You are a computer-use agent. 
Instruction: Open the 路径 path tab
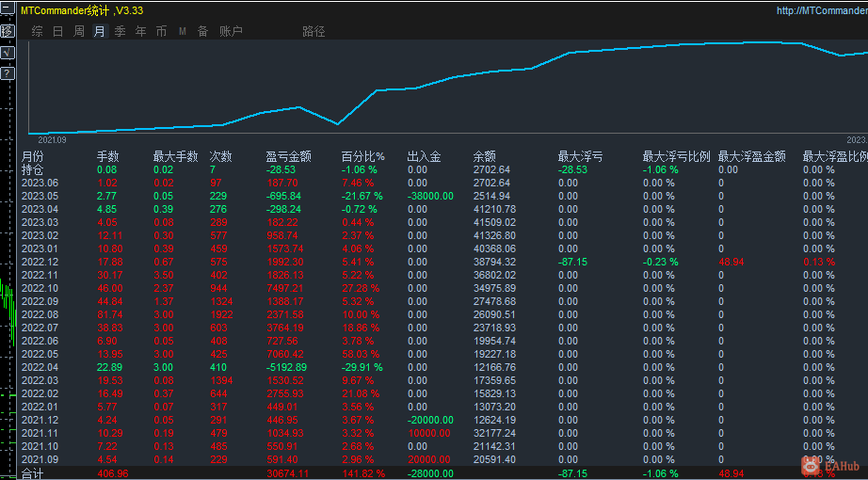313,32
